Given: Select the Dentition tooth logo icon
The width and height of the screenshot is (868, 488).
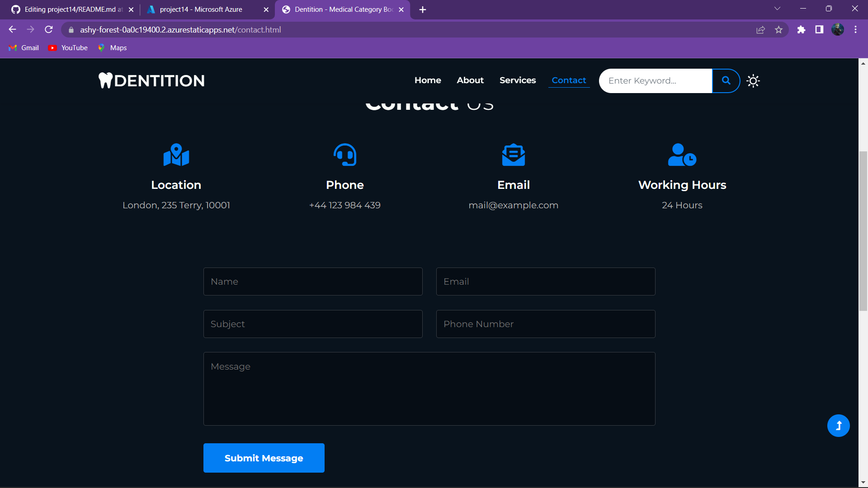Looking at the screenshot, I should pyautogui.click(x=106, y=80).
